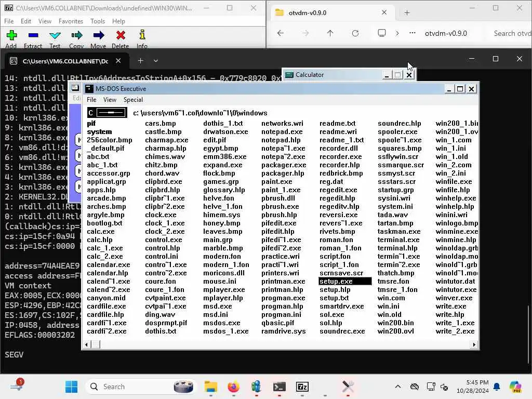Open the 7-Zip Help menu
532x399 pixels.
118,21
